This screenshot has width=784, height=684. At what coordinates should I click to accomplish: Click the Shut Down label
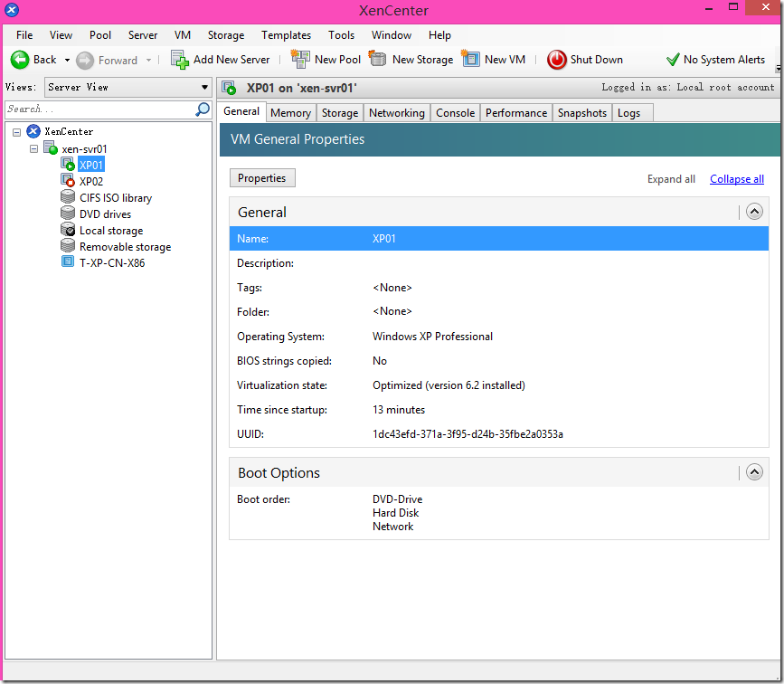[596, 60]
